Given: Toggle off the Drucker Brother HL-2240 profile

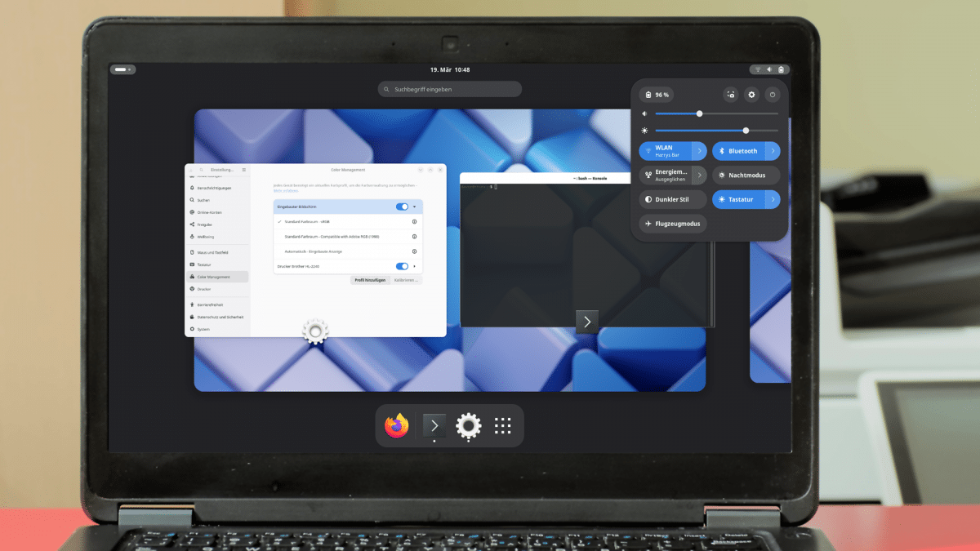Looking at the screenshot, I should pyautogui.click(x=402, y=266).
